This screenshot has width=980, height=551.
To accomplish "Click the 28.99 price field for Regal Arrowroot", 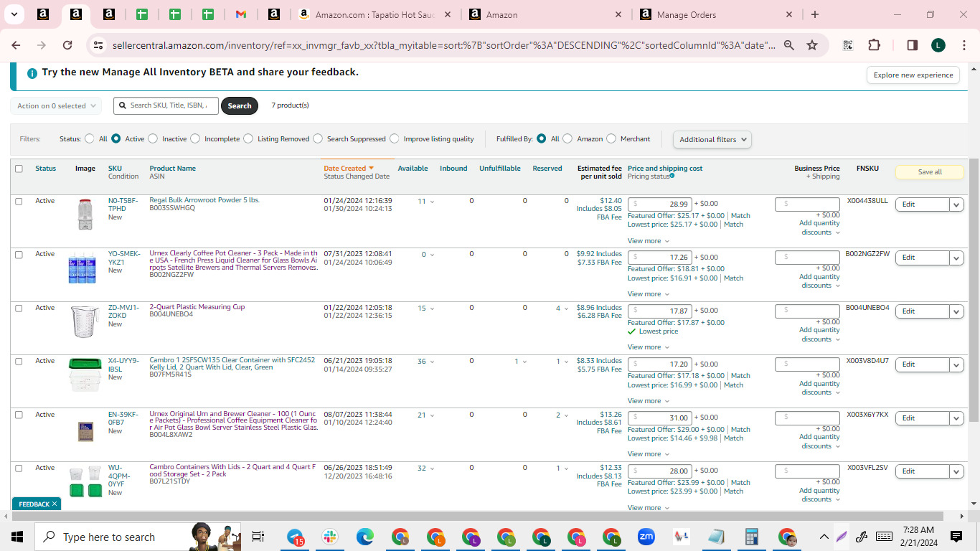I will 660,204.
